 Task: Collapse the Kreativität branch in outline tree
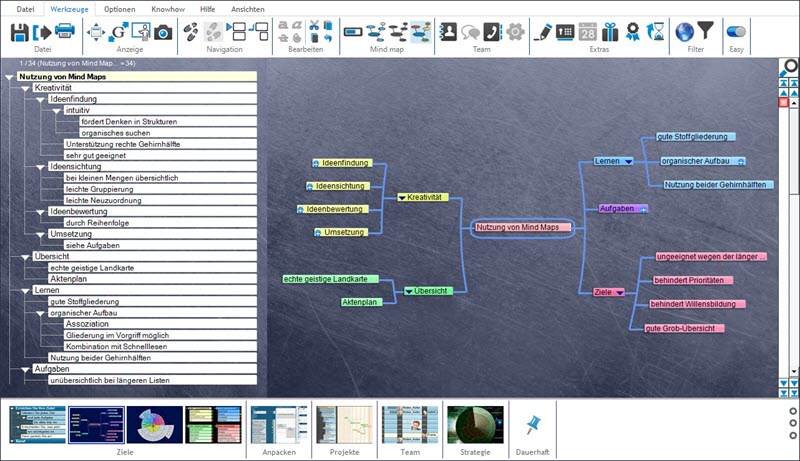coord(26,88)
